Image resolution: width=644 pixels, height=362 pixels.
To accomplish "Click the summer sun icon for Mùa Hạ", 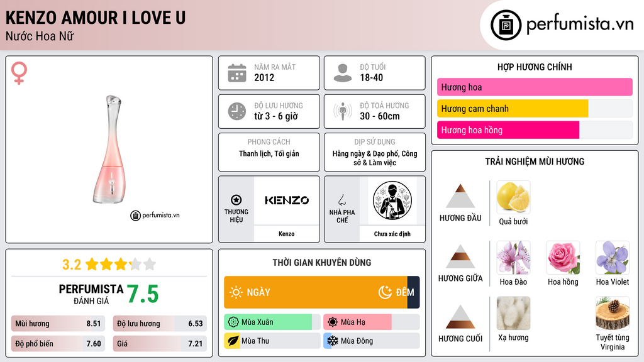I will pos(333,322).
